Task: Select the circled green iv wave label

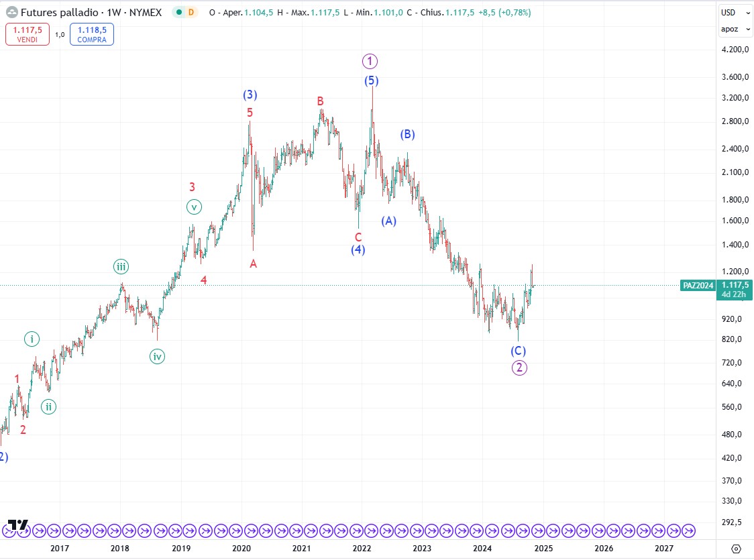Action: click(157, 357)
